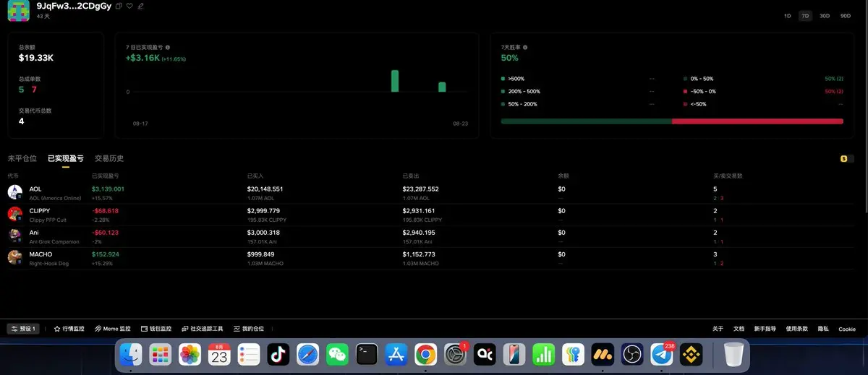
Task: Open 社交追踪工具 social tracker
Action: point(203,329)
